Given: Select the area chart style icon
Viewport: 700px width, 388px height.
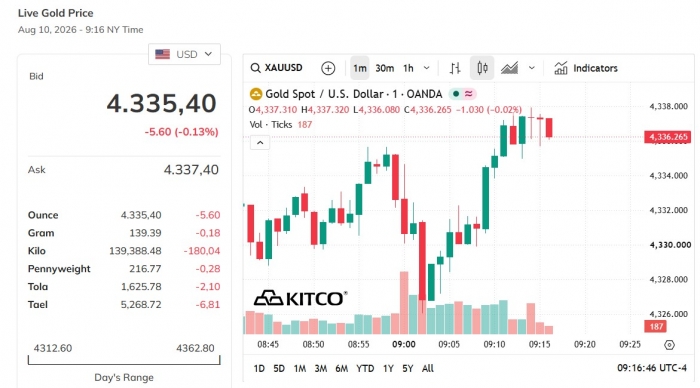Looking at the screenshot, I should [x=509, y=68].
